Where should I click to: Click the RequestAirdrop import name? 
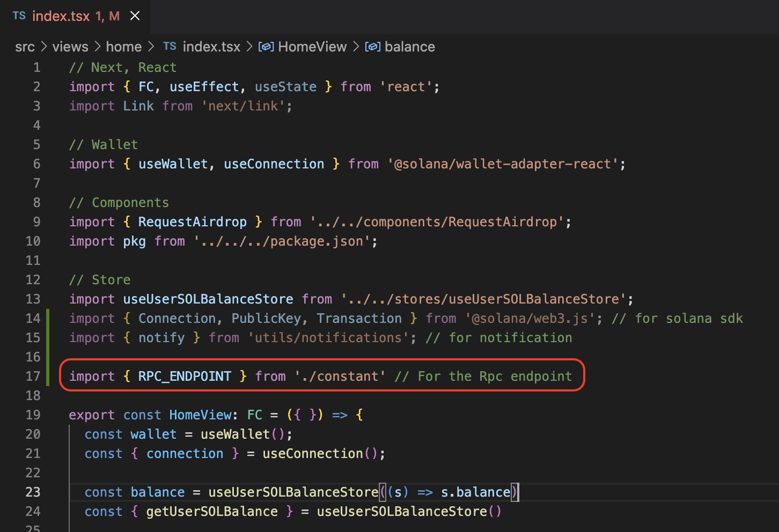point(193,221)
